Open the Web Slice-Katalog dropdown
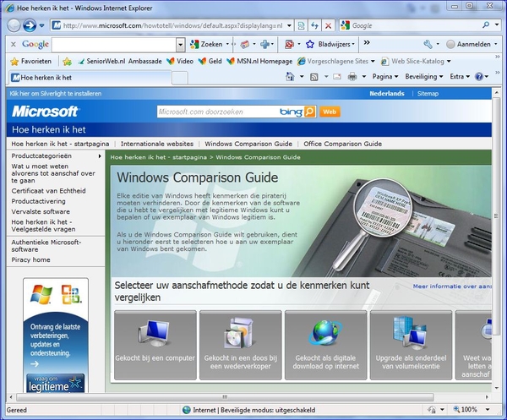The height and width of the screenshot is (420, 507). pyautogui.click(x=449, y=61)
